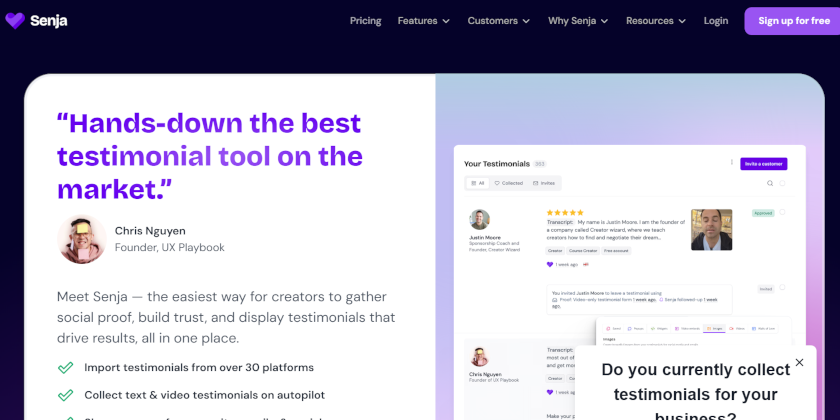
Task: Select the Videos tab in the sharing panel
Action: (x=736, y=328)
